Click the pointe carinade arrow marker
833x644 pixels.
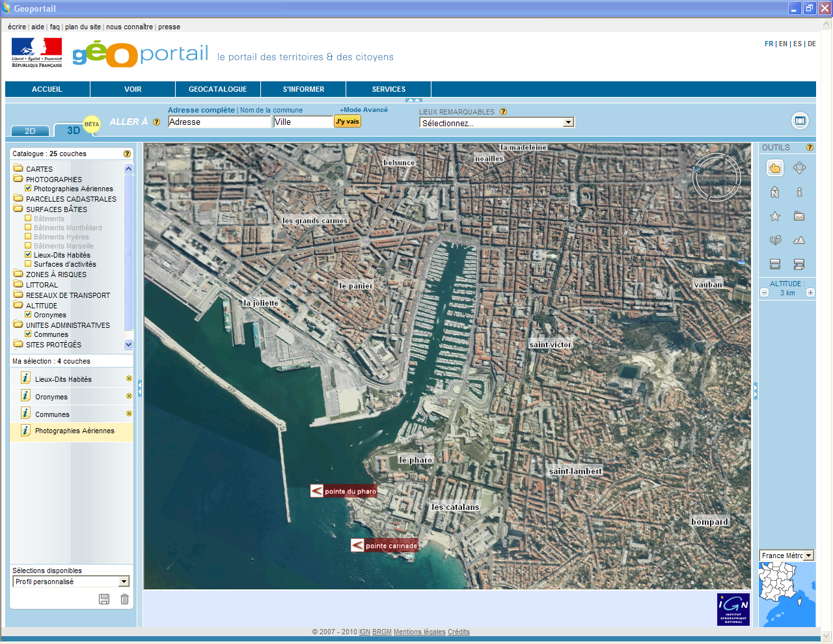(x=357, y=546)
